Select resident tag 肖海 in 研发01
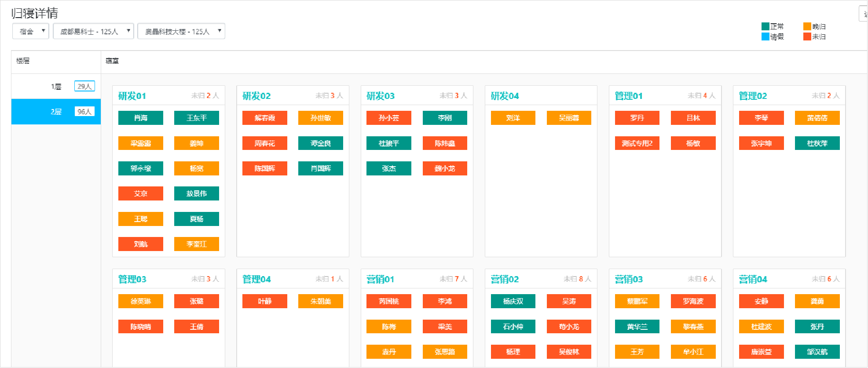Viewport: 868px width, 368px height. [141, 118]
